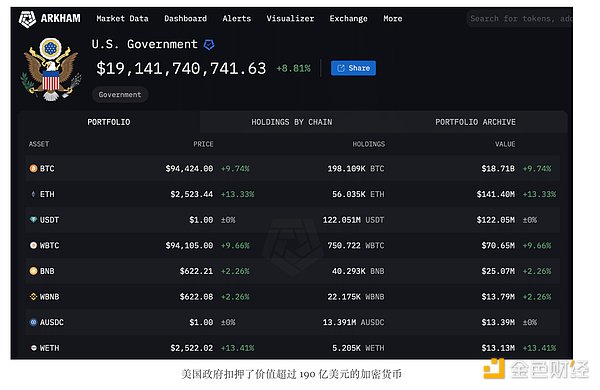Sort by the HOLDINGS column header
This screenshot has height=390, width=600.
click(369, 144)
